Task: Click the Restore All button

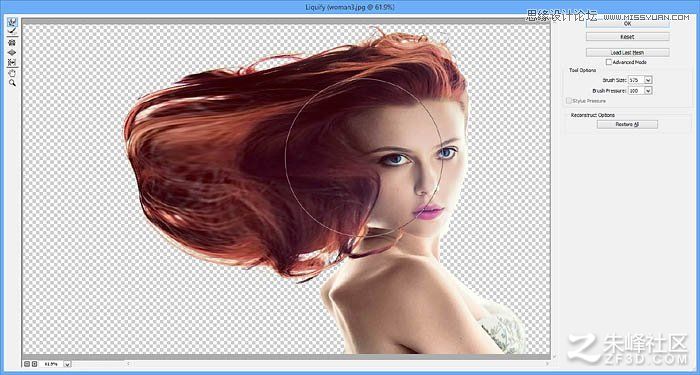Action: (627, 124)
